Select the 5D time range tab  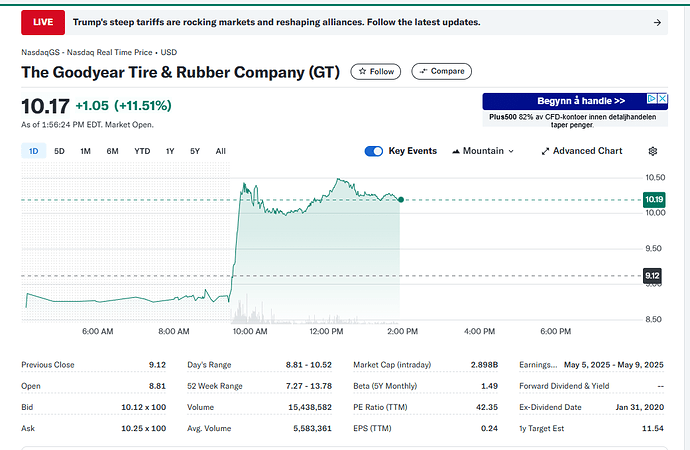[x=59, y=151]
